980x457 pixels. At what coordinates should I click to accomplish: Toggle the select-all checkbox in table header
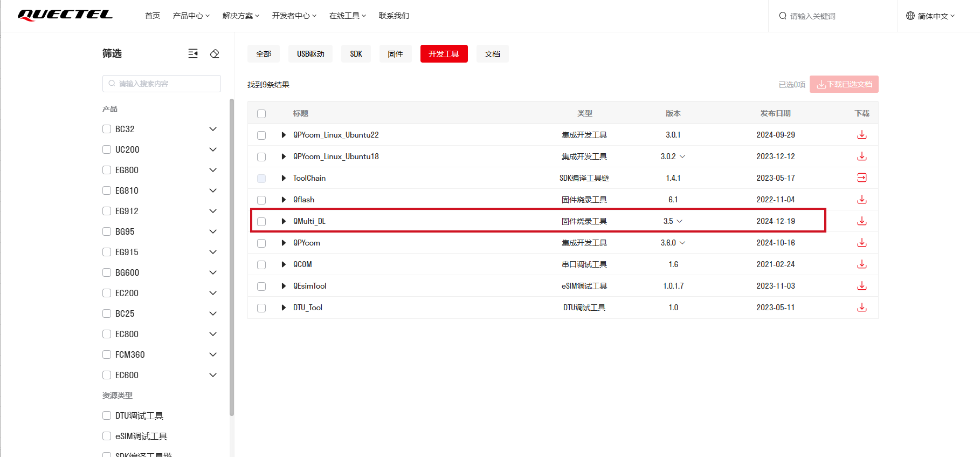tap(261, 114)
